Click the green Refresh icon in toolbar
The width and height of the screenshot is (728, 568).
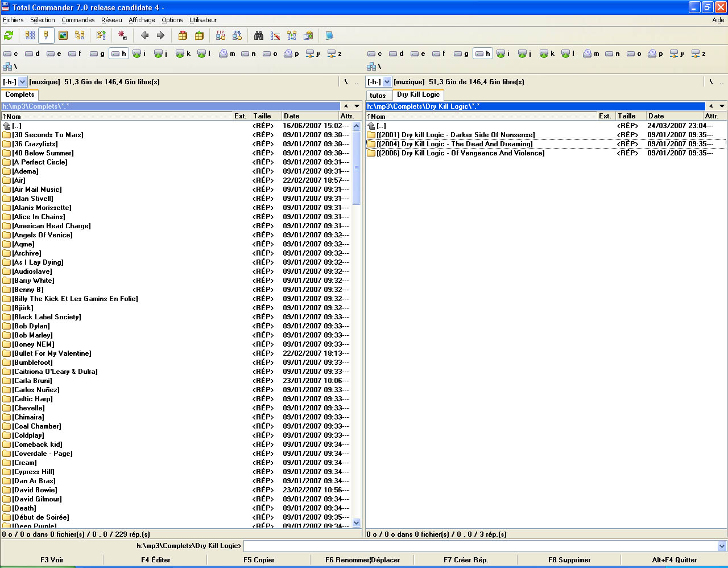9,35
